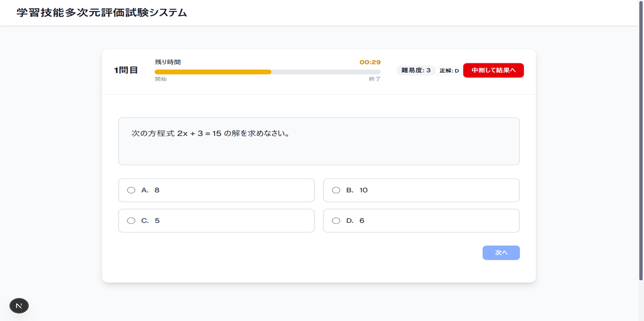Open the Next.js dev tools icon
This screenshot has width=644, height=321.
coord(19,306)
